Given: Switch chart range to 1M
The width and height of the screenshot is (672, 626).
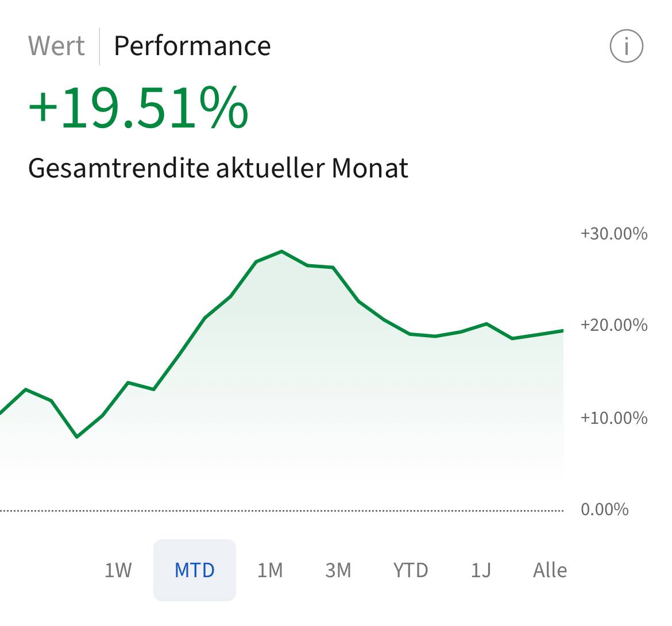Looking at the screenshot, I should (x=270, y=570).
